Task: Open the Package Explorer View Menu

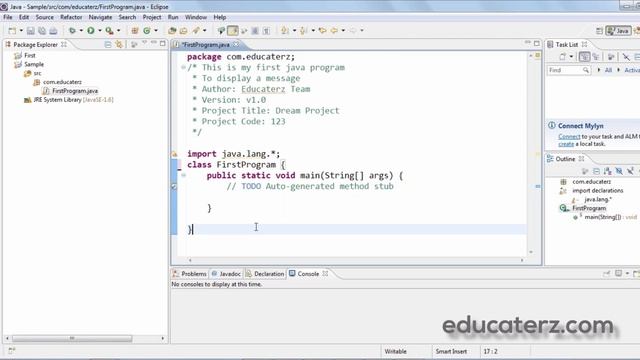Action: (x=144, y=43)
